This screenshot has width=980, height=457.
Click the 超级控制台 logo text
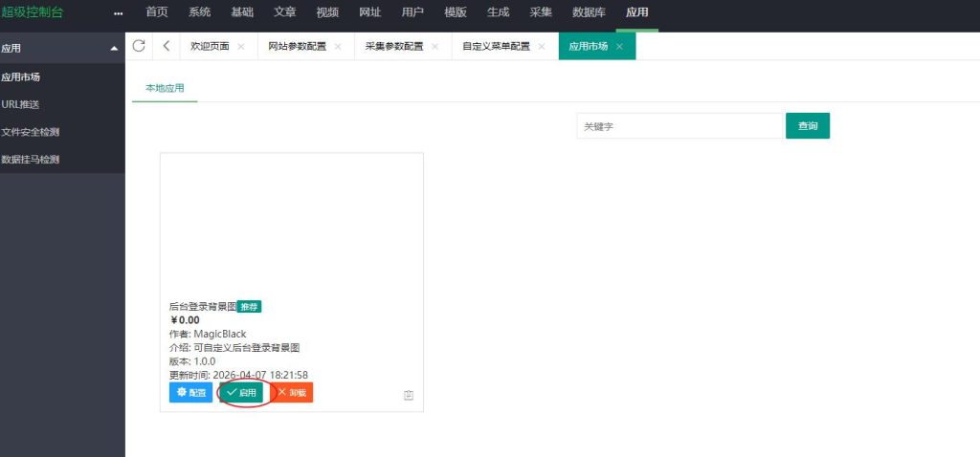(32, 12)
